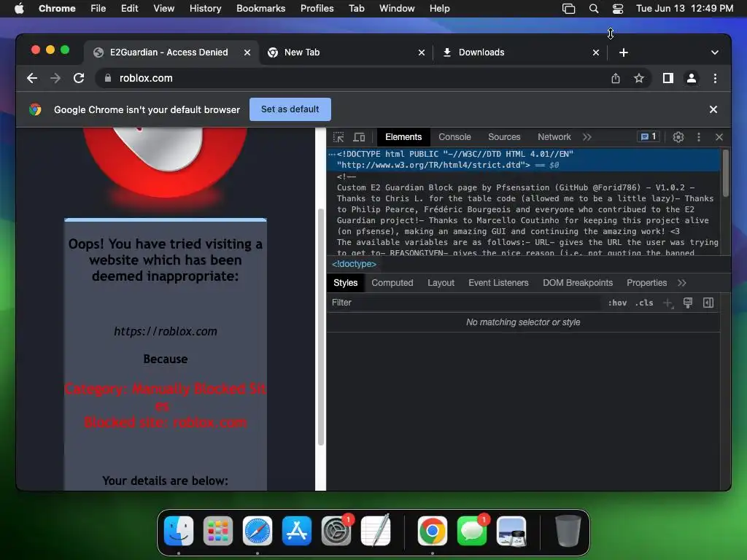747x560 pixels.
Task: Open the Event Listeners tab
Action: [x=498, y=283]
